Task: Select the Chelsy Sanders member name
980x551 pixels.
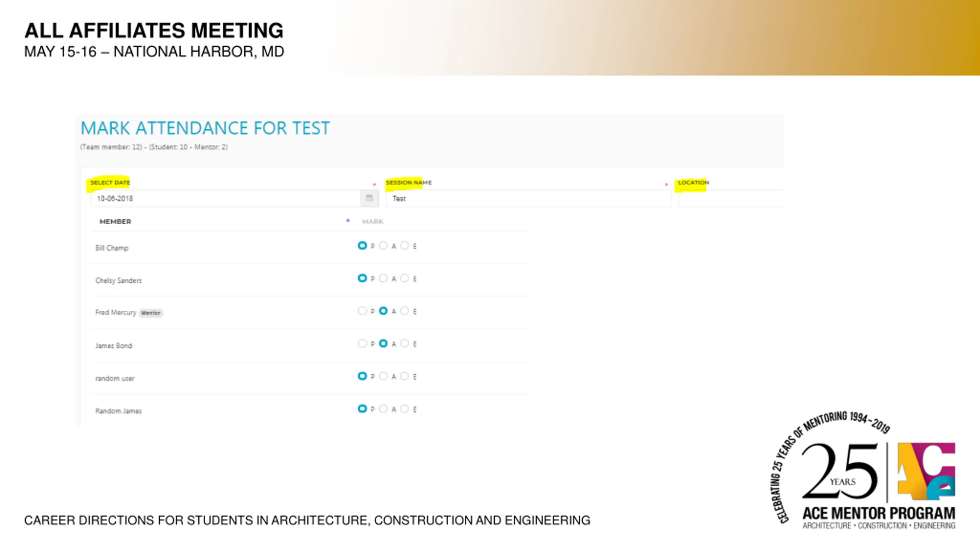Action: pyautogui.click(x=118, y=280)
